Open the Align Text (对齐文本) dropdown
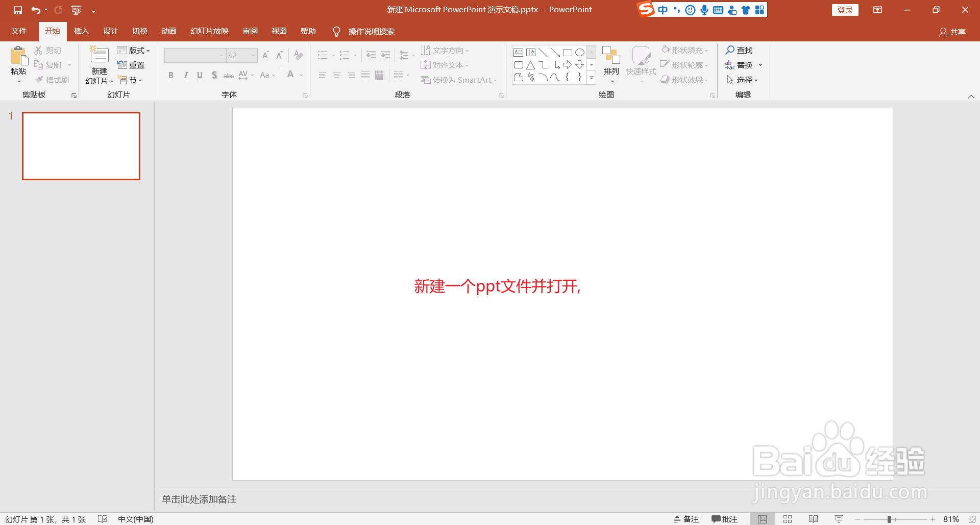Screen dimensions: 980x525 point(445,65)
